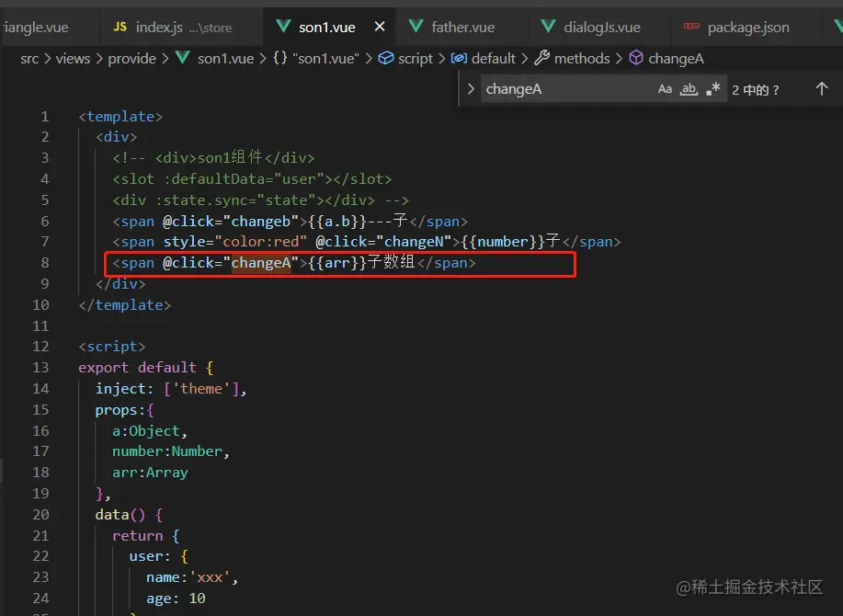Click 'data()' on line 20
The height and width of the screenshot is (616, 843).
click(x=120, y=515)
